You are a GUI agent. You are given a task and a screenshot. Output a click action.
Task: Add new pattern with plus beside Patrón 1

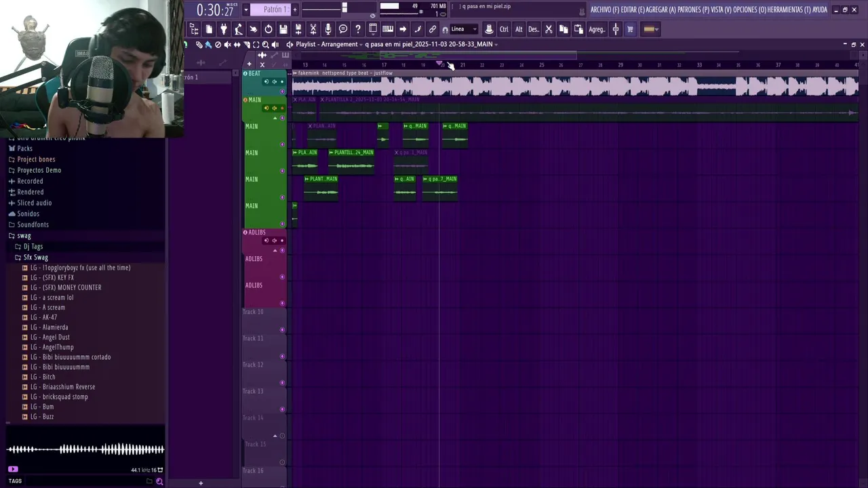tap(296, 9)
